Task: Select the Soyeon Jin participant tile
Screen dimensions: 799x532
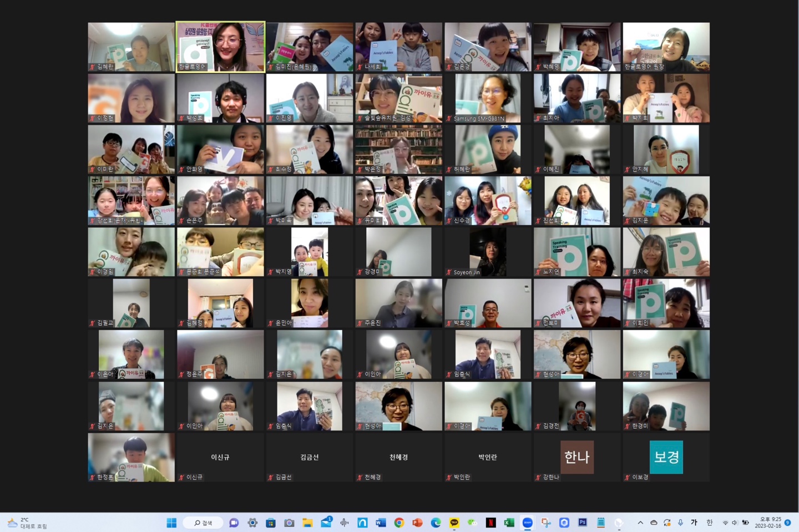Action: tap(488, 252)
